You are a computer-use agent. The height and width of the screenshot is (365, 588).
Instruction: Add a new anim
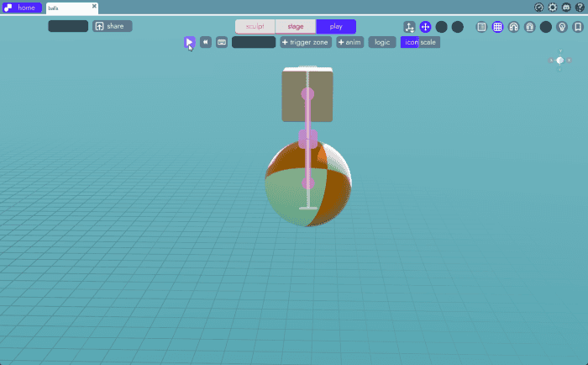click(x=350, y=42)
